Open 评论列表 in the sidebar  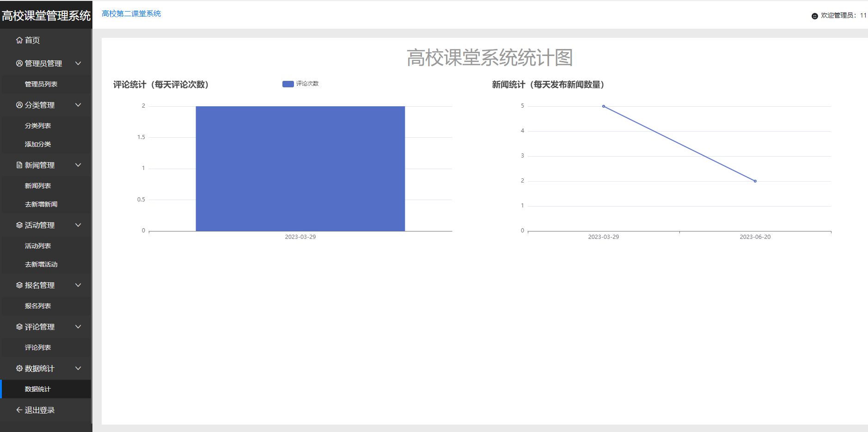click(x=46, y=347)
